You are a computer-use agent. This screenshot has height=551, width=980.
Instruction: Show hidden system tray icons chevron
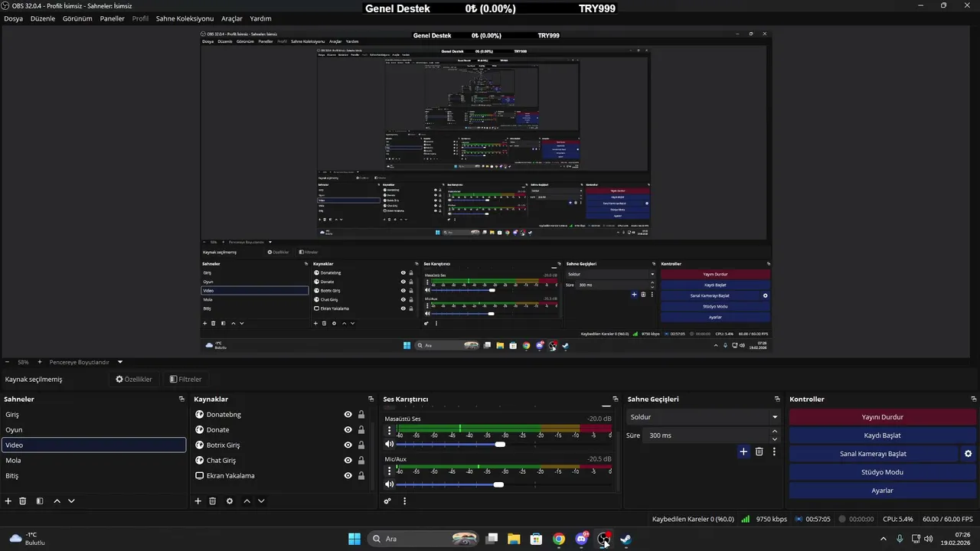point(884,539)
